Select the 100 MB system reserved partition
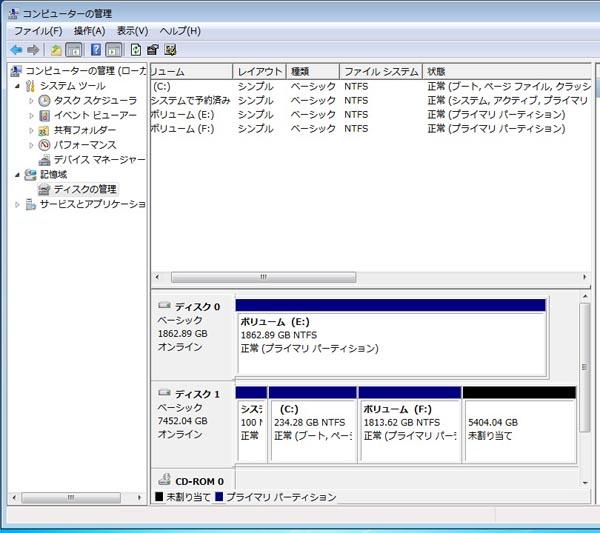This screenshot has width=600, height=533. [251, 424]
